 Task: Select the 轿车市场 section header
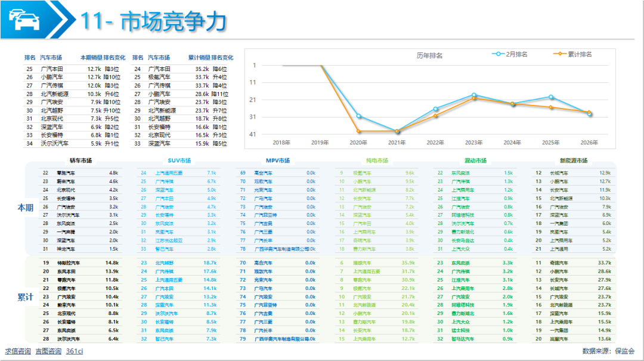[x=80, y=161]
